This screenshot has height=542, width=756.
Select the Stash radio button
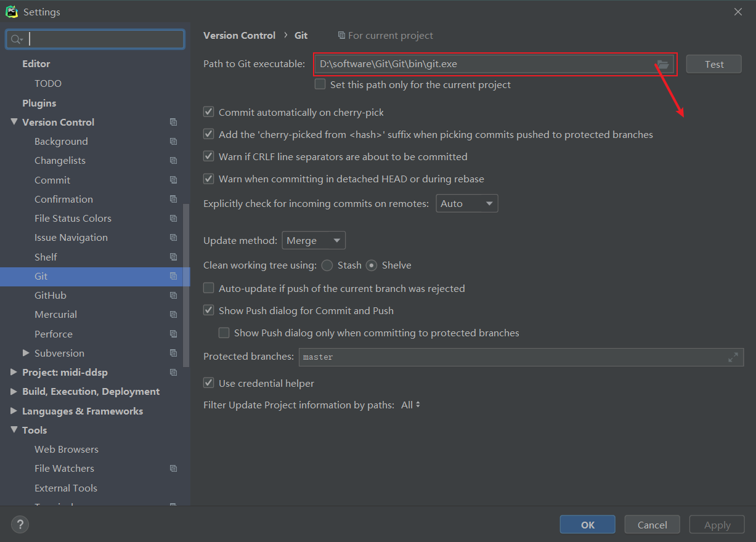(327, 265)
